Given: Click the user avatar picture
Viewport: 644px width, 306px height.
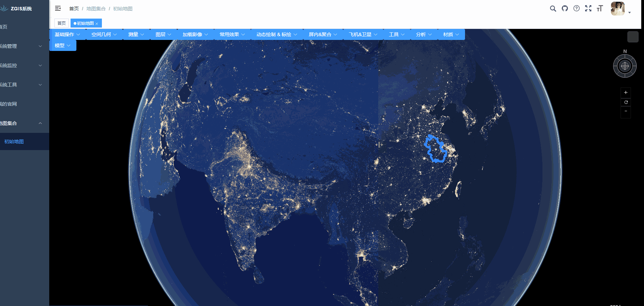Looking at the screenshot, I should pyautogui.click(x=618, y=9).
